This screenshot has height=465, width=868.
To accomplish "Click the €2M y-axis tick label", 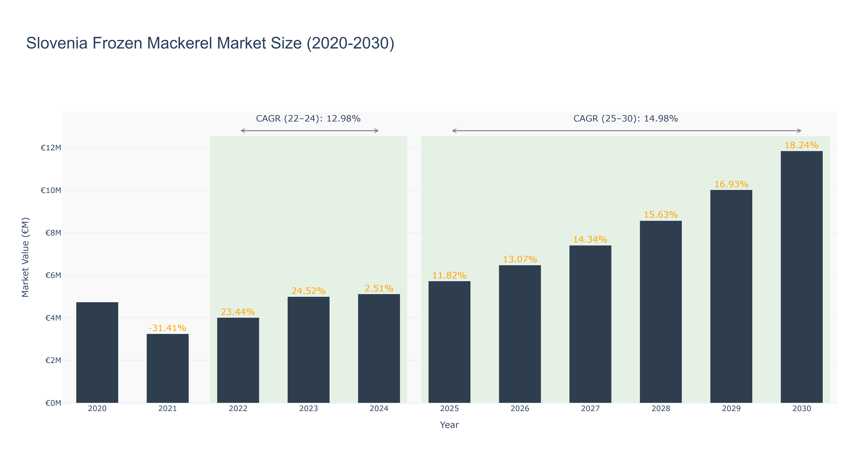I will tap(53, 361).
